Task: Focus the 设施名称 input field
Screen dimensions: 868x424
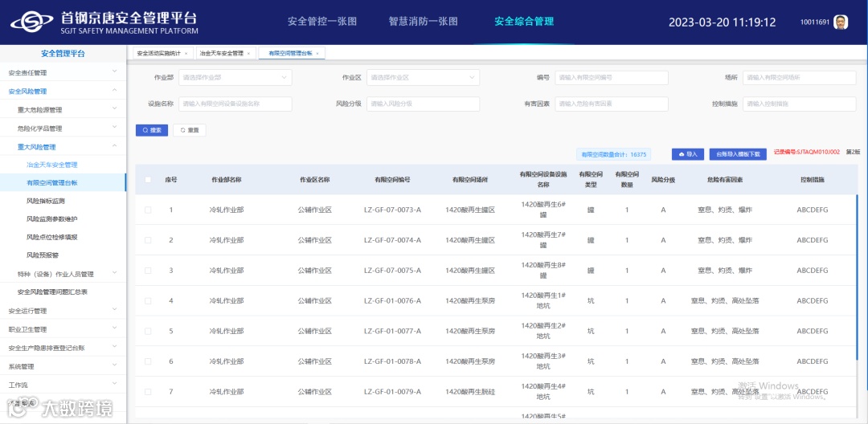Action: [235, 104]
